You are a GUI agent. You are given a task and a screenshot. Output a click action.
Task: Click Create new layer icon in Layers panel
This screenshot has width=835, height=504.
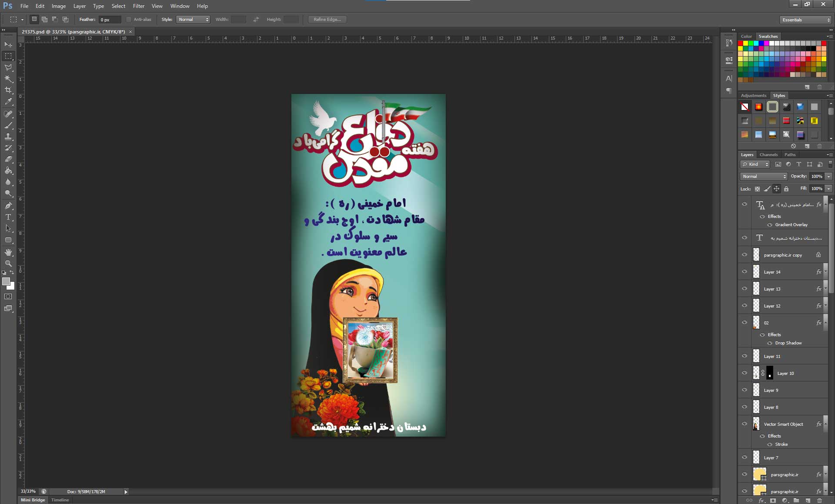(x=808, y=501)
